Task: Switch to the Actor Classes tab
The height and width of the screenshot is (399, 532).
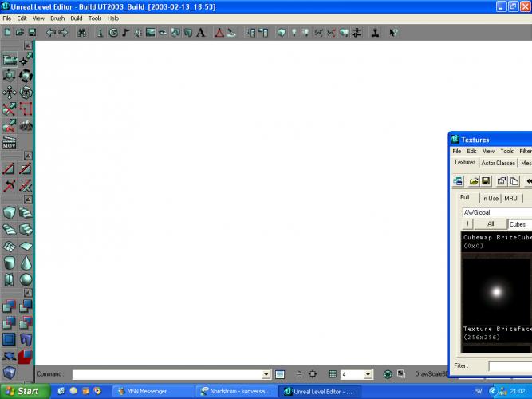Action: point(498,163)
